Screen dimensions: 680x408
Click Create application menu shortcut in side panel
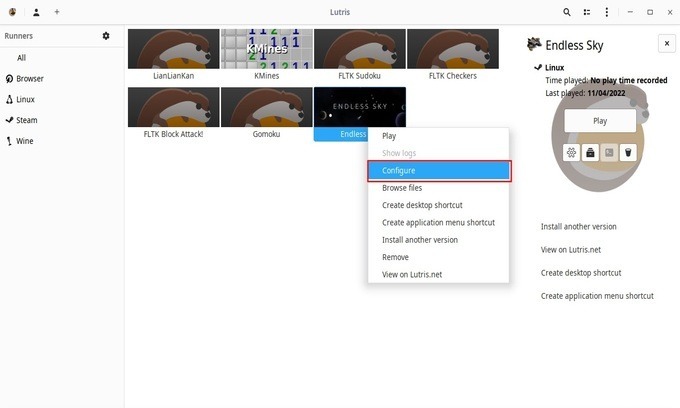coord(597,296)
